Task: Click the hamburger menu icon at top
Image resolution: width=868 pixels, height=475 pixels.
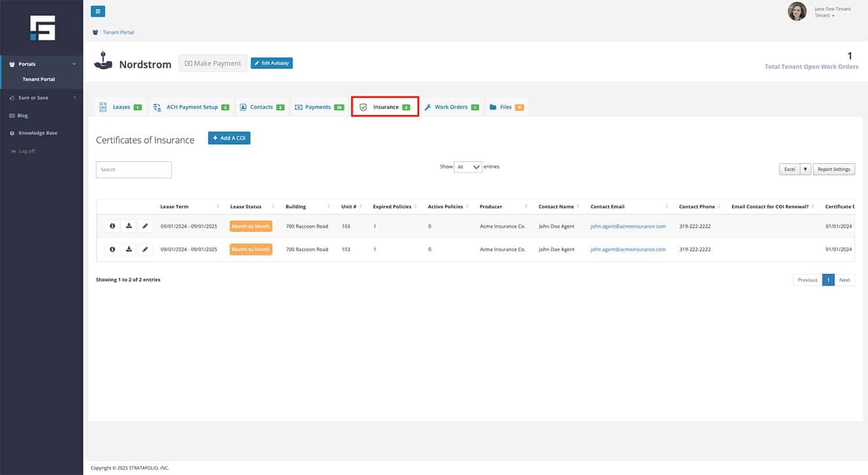Action: pos(98,11)
